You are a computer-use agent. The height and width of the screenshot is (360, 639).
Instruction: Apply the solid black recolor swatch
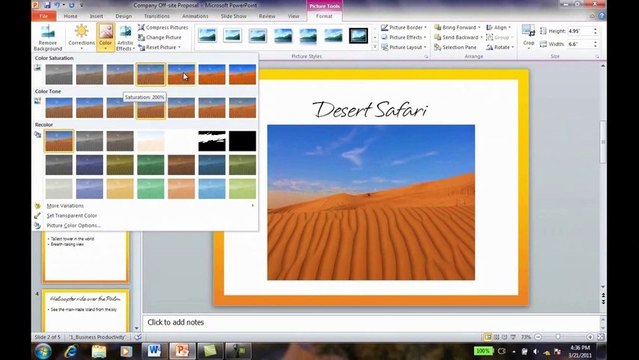(x=242, y=141)
